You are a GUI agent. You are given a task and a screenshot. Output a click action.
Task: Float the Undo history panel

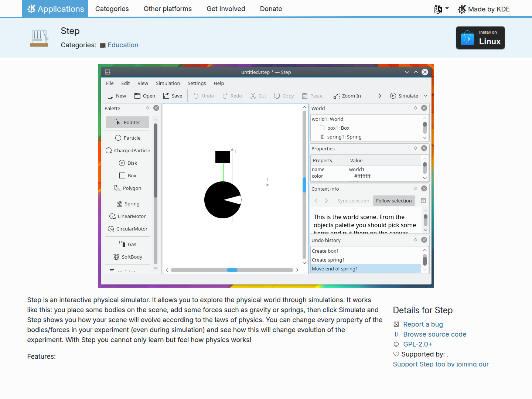tap(416, 240)
